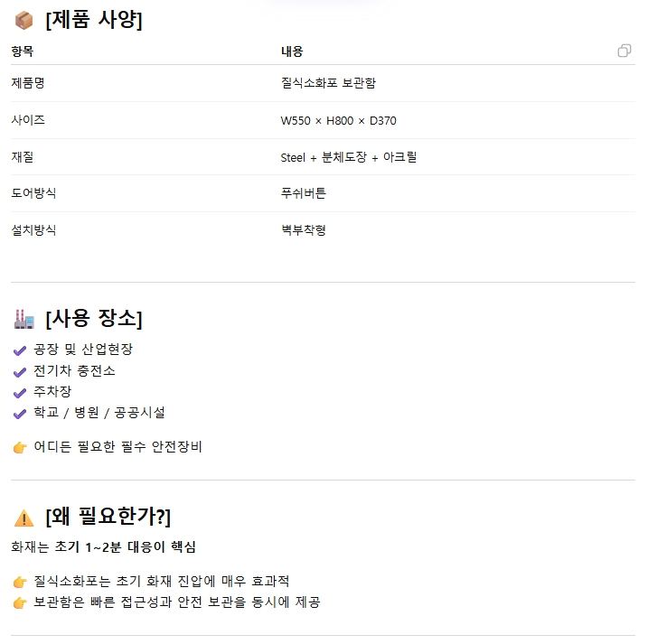Click the checkmark beside 학교 / 병원 / 공공시설
The height and width of the screenshot is (644, 648).
[x=20, y=413]
